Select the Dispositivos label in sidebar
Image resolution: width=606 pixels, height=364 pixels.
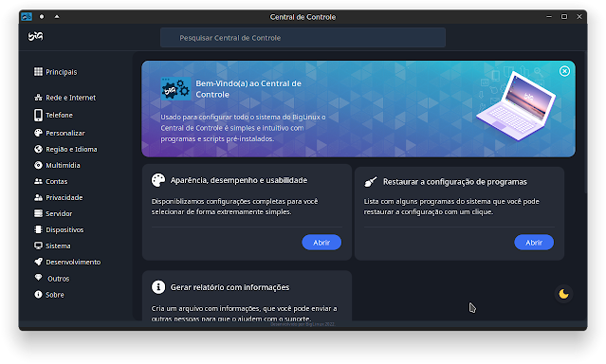tap(64, 229)
